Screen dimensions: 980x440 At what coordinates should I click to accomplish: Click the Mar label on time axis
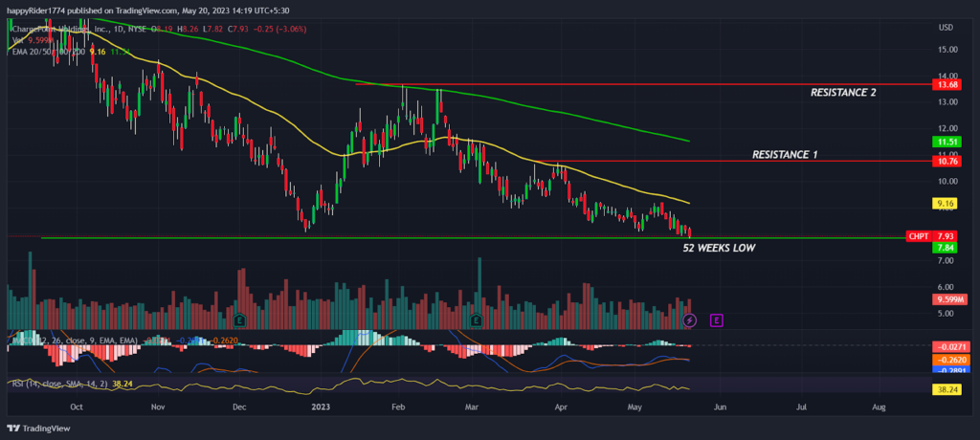click(x=473, y=407)
